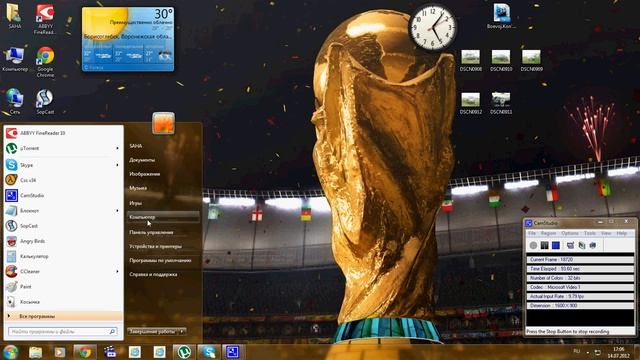Switch to Google Chrome on the taskbar
This screenshot has width=640, height=360.
[85, 352]
